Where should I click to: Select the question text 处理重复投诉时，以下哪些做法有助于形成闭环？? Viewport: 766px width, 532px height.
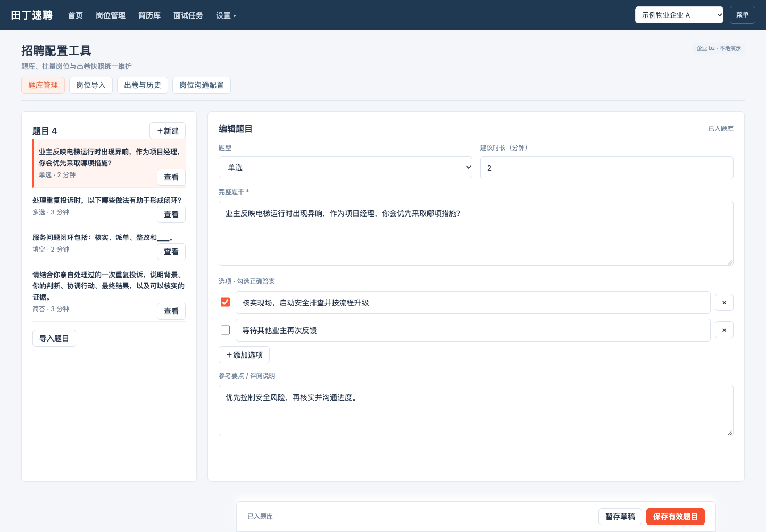pyautogui.click(x=107, y=200)
